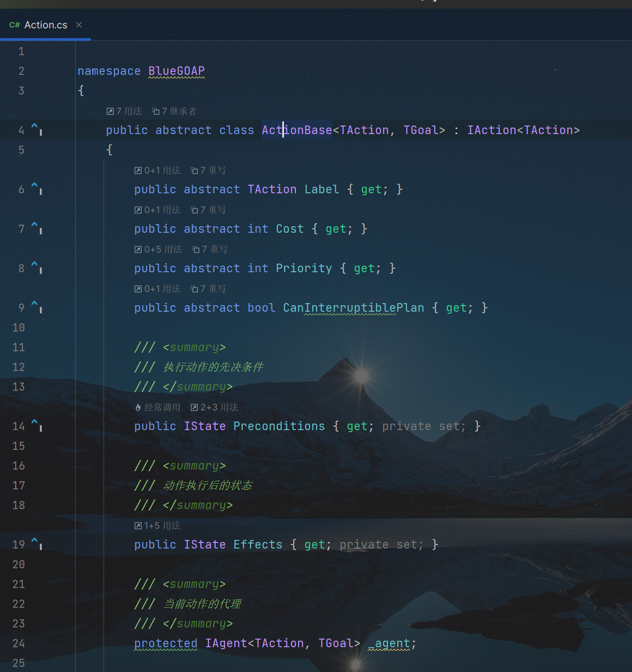Show the "7 继承者" inheritors lens
The width and height of the screenshot is (632, 672).
175,111
